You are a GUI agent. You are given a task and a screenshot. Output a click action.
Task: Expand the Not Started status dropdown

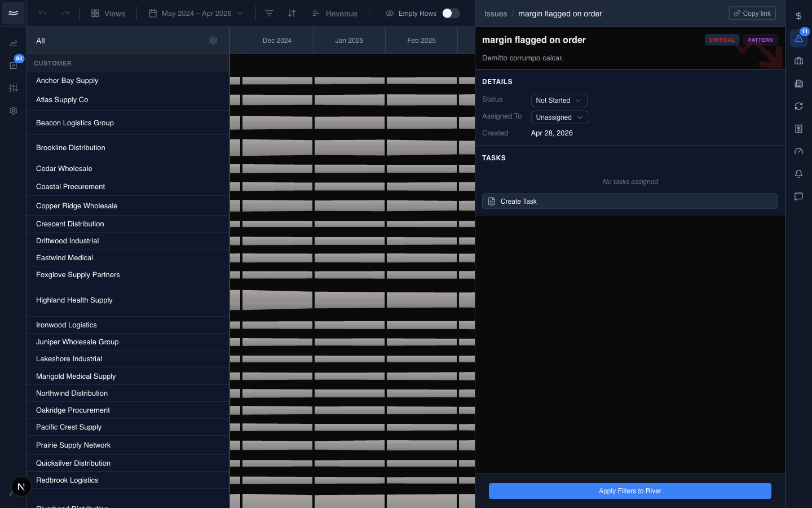[x=559, y=100]
